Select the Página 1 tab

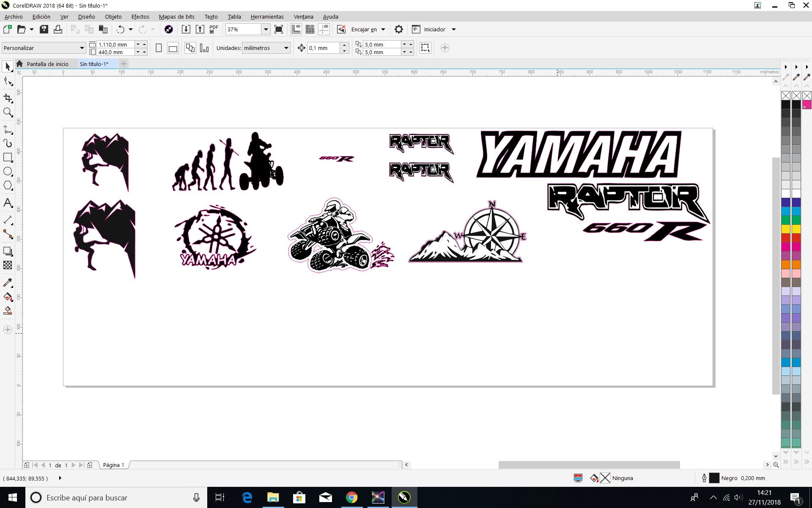(114, 465)
